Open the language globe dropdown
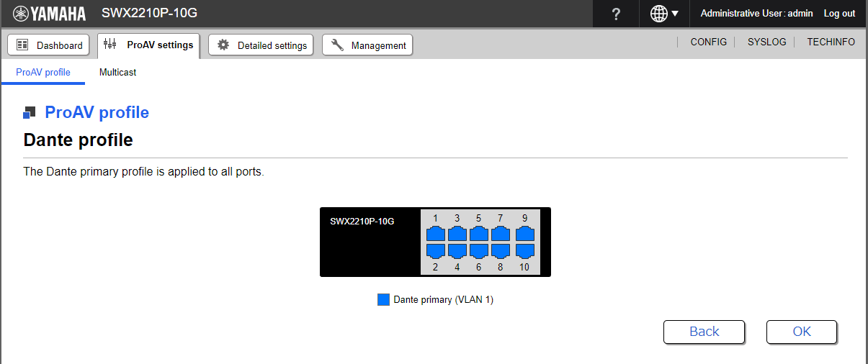 [664, 14]
